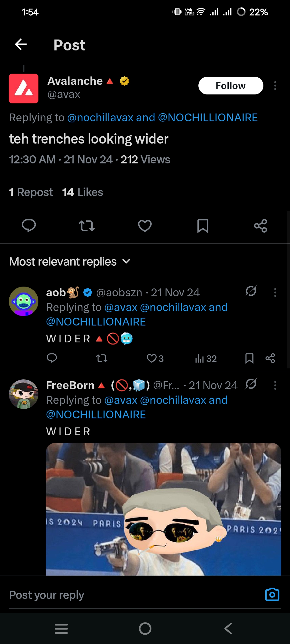The width and height of the screenshot is (290, 644).
Task: Repost the Avalanche post
Action: pyautogui.click(x=87, y=225)
